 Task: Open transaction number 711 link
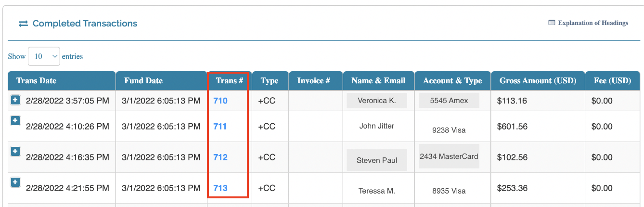(220, 127)
